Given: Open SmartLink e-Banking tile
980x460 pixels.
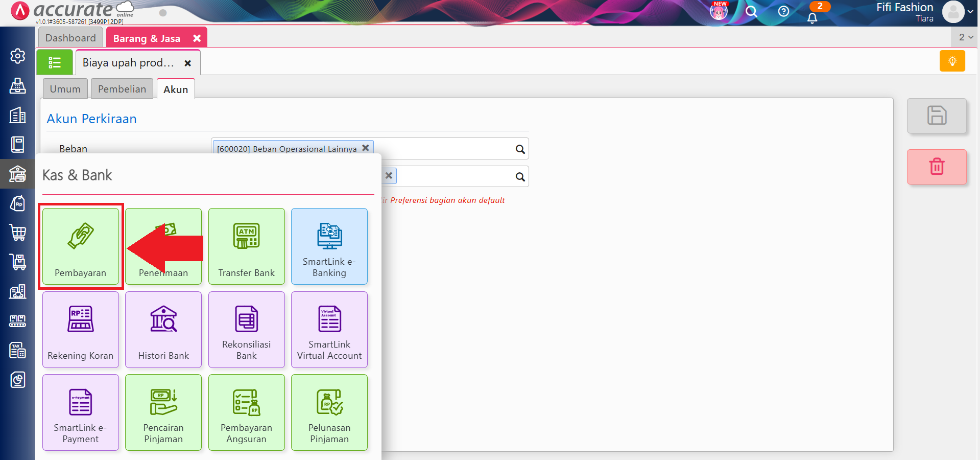Looking at the screenshot, I should point(329,246).
